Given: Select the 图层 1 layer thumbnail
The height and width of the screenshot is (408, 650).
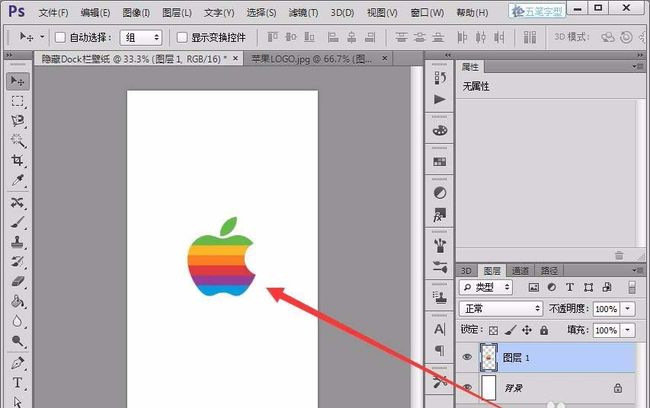Looking at the screenshot, I should (x=489, y=357).
